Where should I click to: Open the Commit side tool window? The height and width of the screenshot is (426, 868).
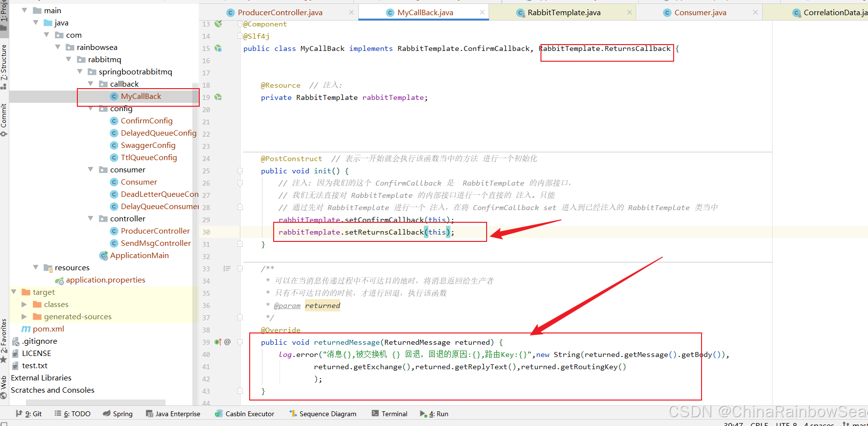click(4, 119)
